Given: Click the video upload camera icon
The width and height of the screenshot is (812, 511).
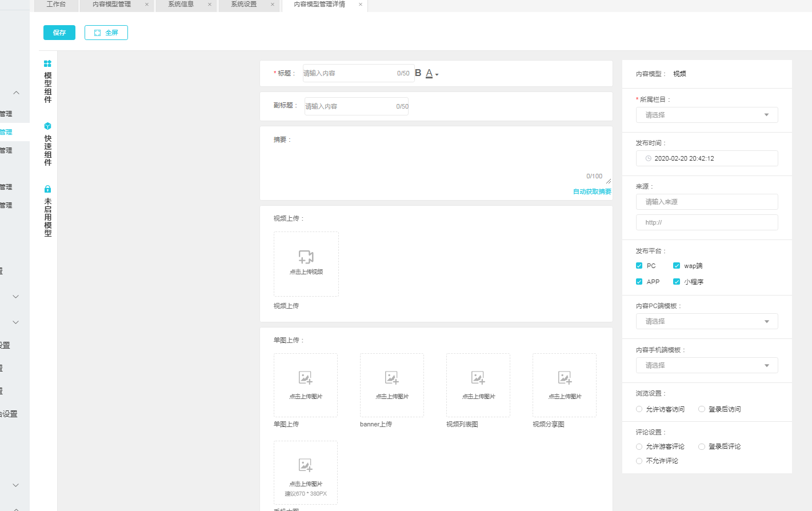Looking at the screenshot, I should (x=306, y=257).
